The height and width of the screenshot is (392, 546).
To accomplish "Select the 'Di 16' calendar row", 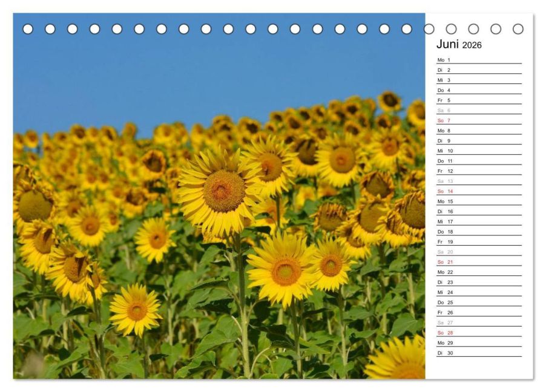I will (479, 211).
